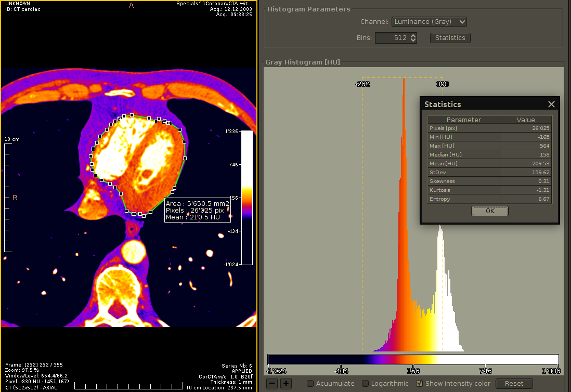Click the Bins input field showing 512
The image size is (571, 392).
coord(393,38)
